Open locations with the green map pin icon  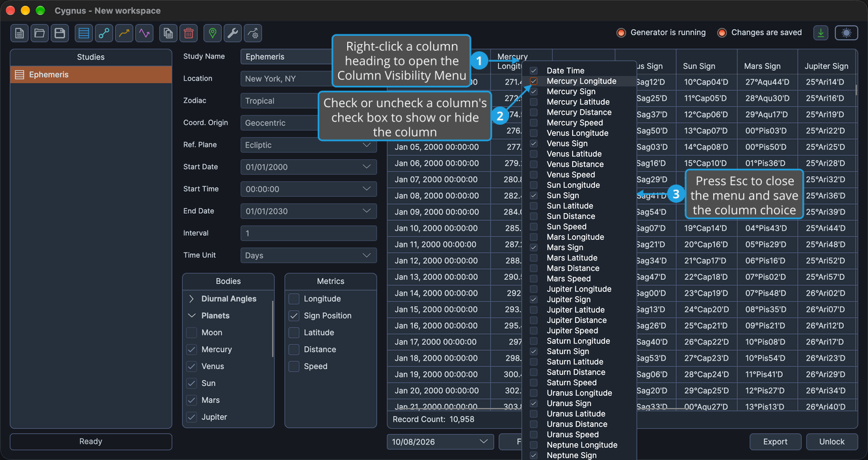[213, 33]
